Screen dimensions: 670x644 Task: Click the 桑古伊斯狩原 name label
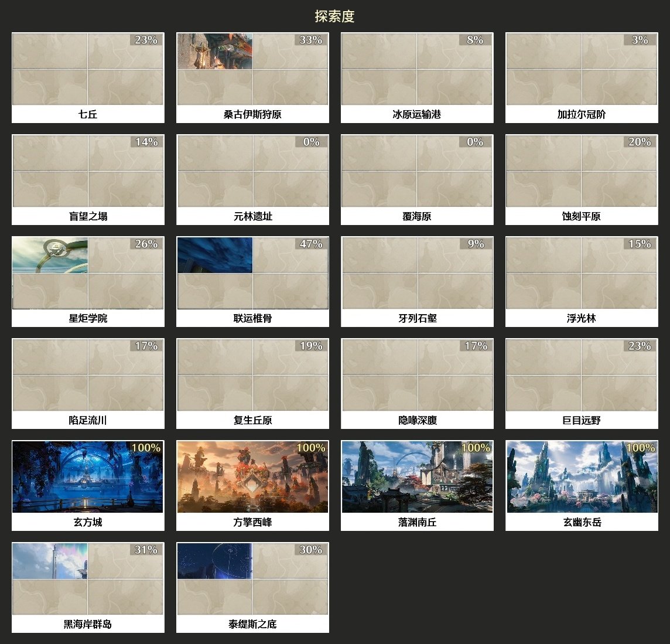(x=252, y=114)
